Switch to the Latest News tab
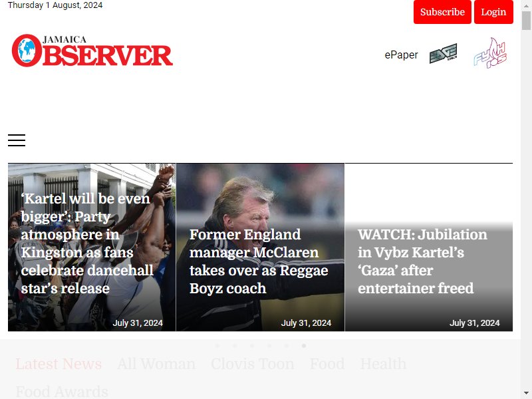This screenshot has height=399, width=532. point(59,364)
